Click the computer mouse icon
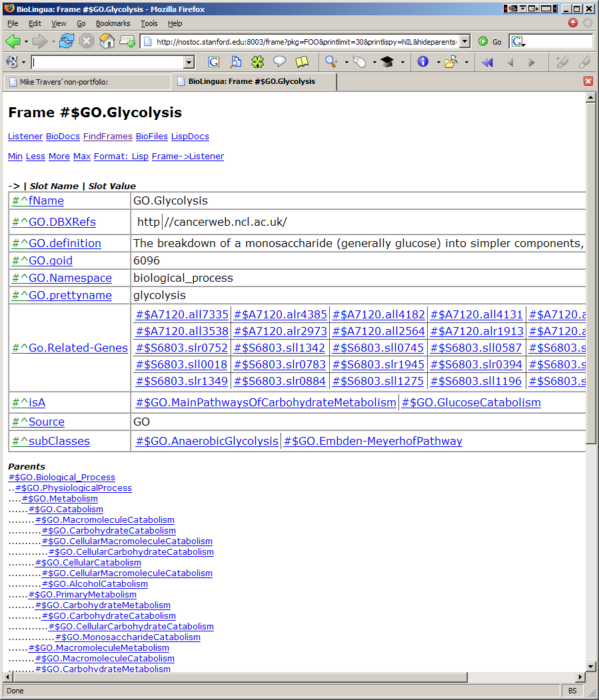This screenshot has width=599, height=700. (x=359, y=61)
